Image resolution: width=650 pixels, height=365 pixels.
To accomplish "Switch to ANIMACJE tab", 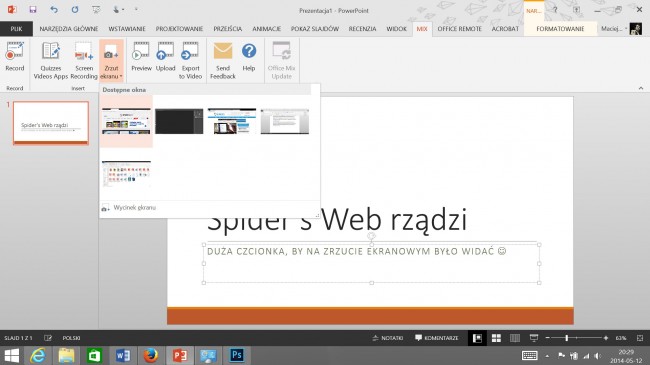I will (x=267, y=29).
